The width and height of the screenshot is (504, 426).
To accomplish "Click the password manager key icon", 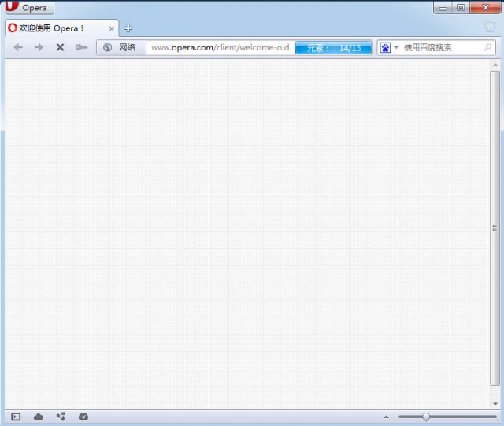I will (x=81, y=47).
